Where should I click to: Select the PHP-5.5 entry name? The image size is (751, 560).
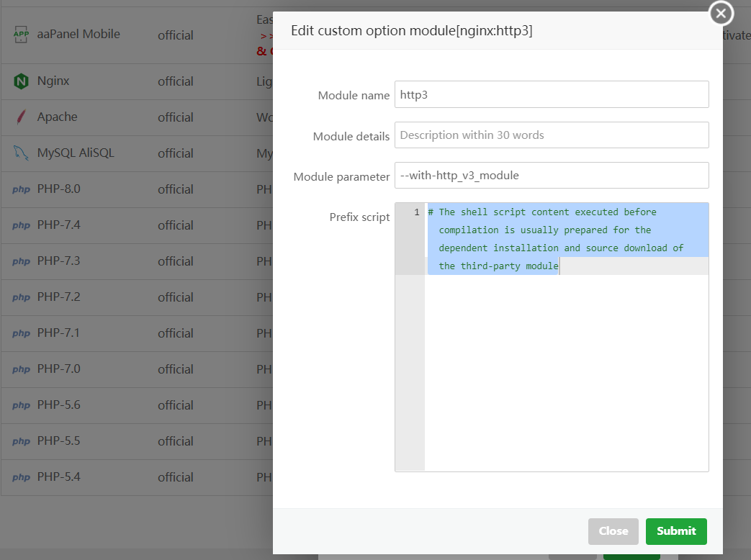(x=58, y=441)
